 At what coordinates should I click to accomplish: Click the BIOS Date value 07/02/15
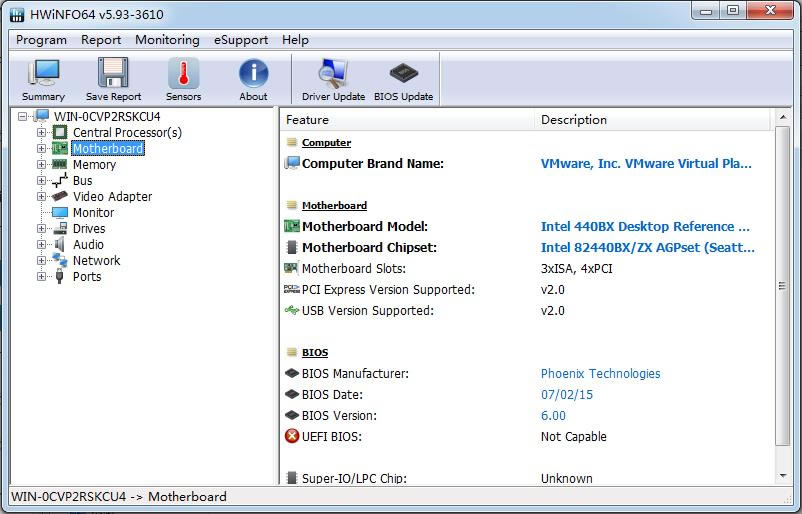tap(567, 394)
